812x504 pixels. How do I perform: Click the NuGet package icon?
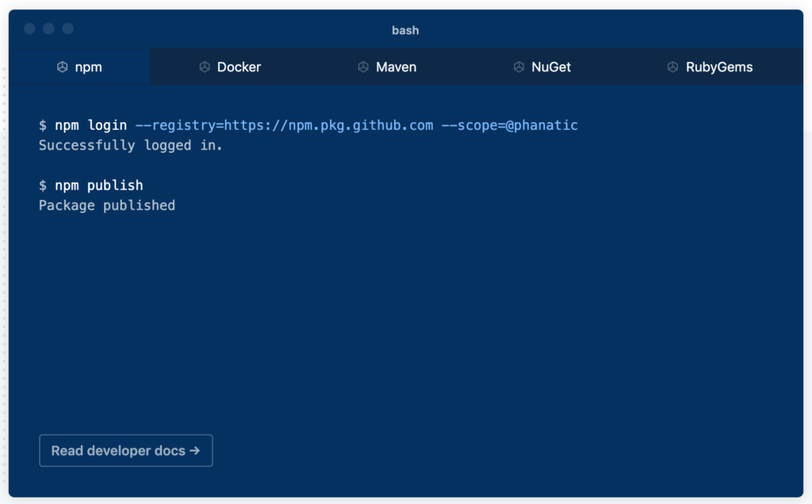click(x=519, y=67)
